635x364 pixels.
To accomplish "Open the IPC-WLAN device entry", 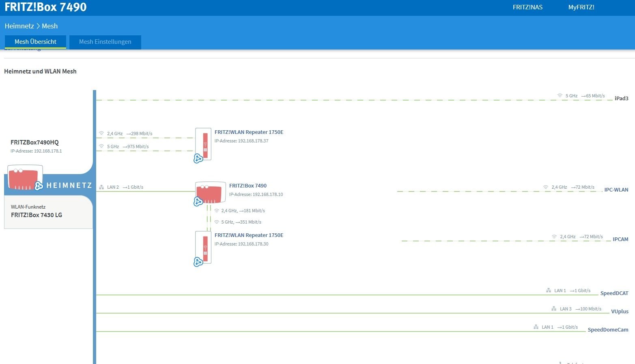I will pyautogui.click(x=616, y=190).
